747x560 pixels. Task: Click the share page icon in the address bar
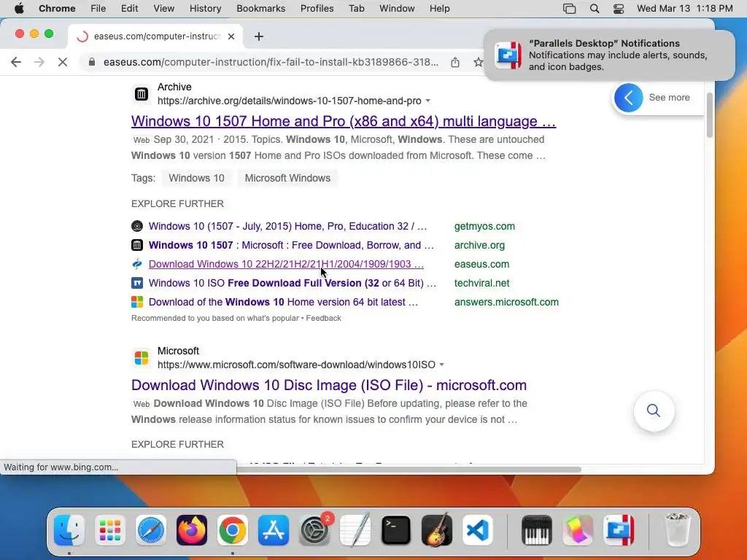coord(455,62)
